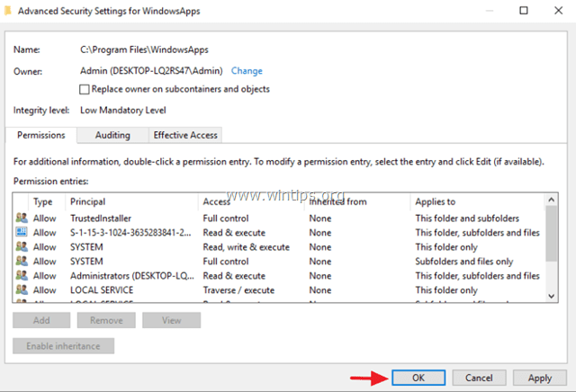Click the View button

(172, 320)
